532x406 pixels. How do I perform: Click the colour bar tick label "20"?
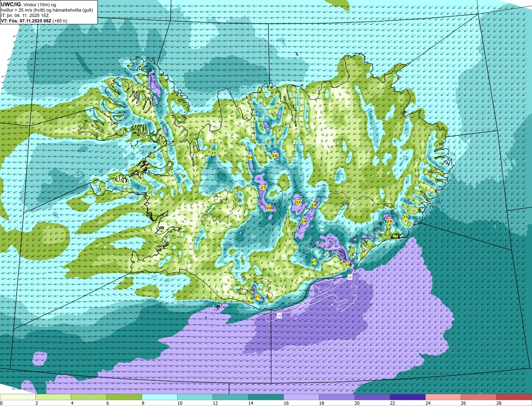point(357,403)
